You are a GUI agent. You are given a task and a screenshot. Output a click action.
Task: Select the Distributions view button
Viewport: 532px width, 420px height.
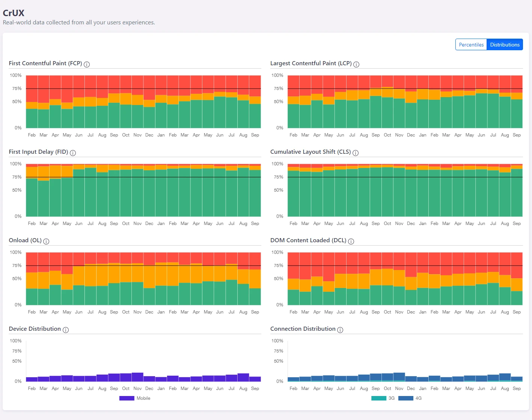[505, 45]
